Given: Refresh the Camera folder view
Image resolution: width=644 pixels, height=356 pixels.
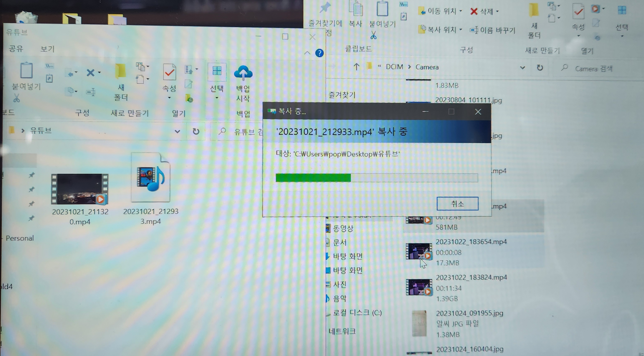Looking at the screenshot, I should click(x=540, y=68).
